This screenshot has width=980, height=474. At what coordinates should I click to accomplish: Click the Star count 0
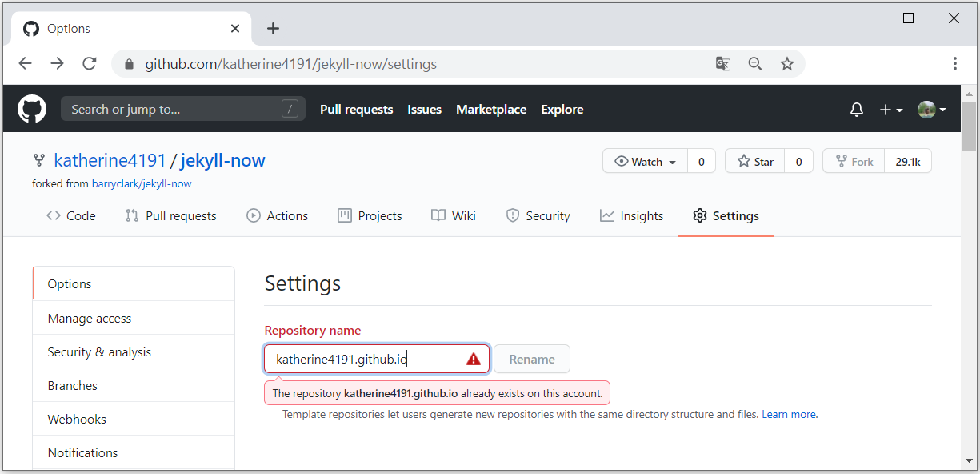tap(798, 161)
